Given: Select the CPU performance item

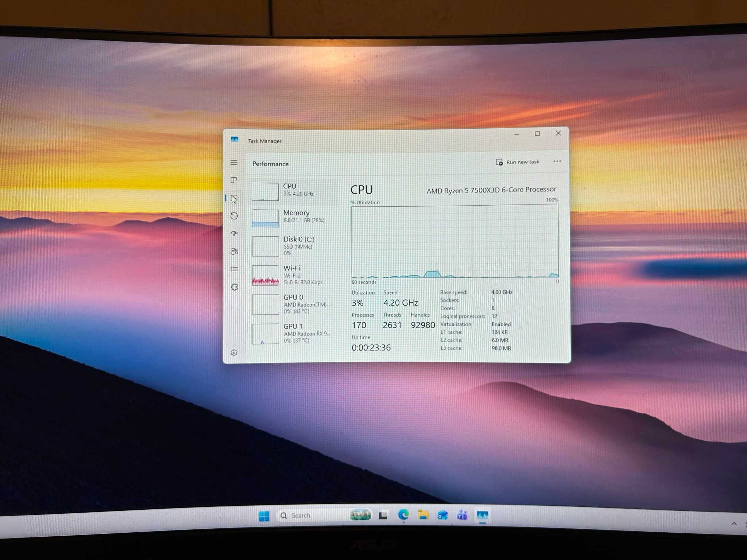Looking at the screenshot, I should (294, 191).
